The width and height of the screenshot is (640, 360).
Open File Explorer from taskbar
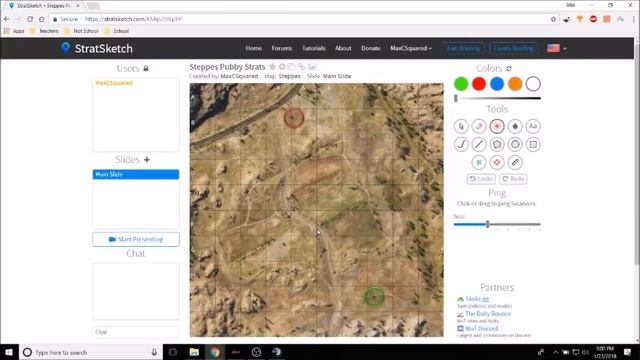tap(194, 352)
